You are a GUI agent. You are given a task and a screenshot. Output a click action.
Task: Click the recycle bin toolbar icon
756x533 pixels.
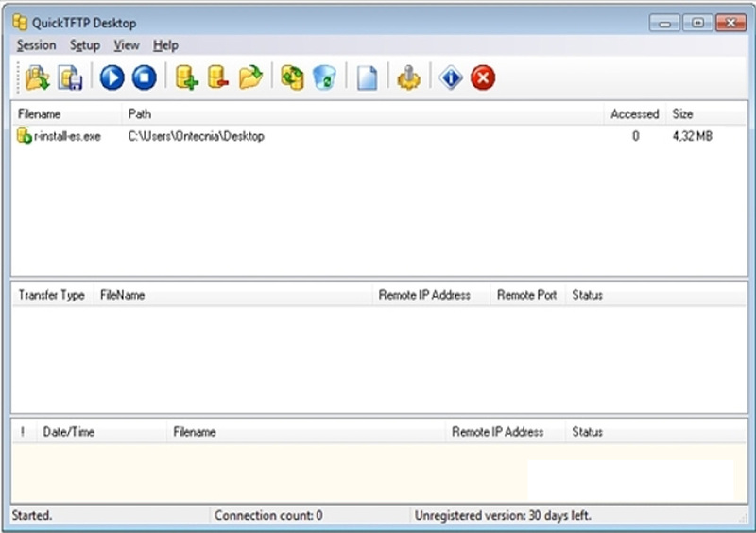tap(324, 77)
